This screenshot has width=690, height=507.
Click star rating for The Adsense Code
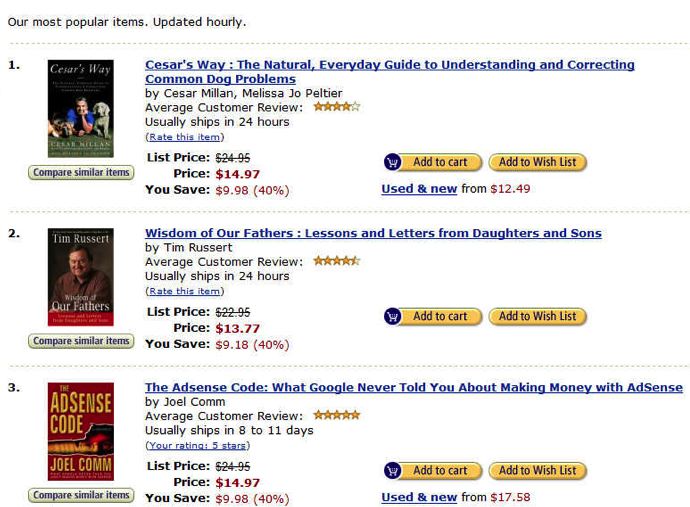[x=336, y=415]
